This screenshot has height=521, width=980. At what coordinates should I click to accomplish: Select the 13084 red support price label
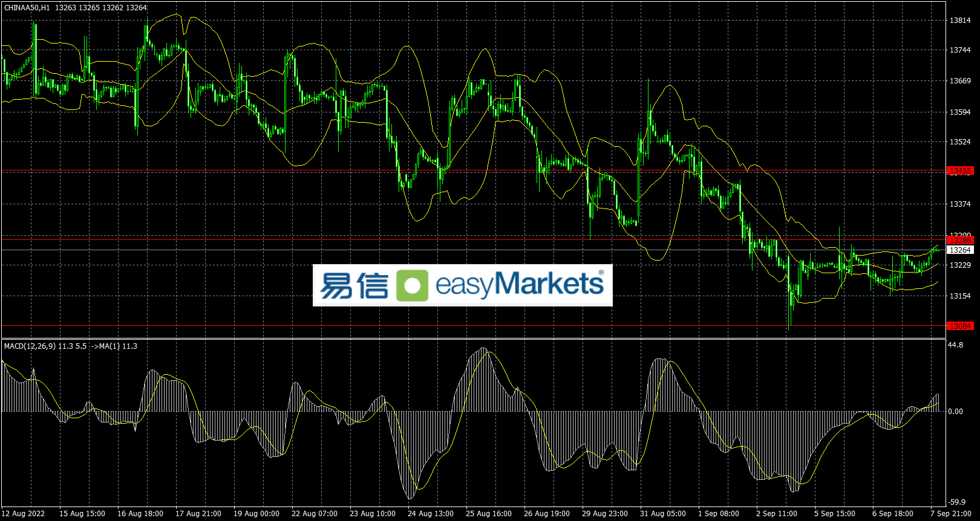pos(960,326)
